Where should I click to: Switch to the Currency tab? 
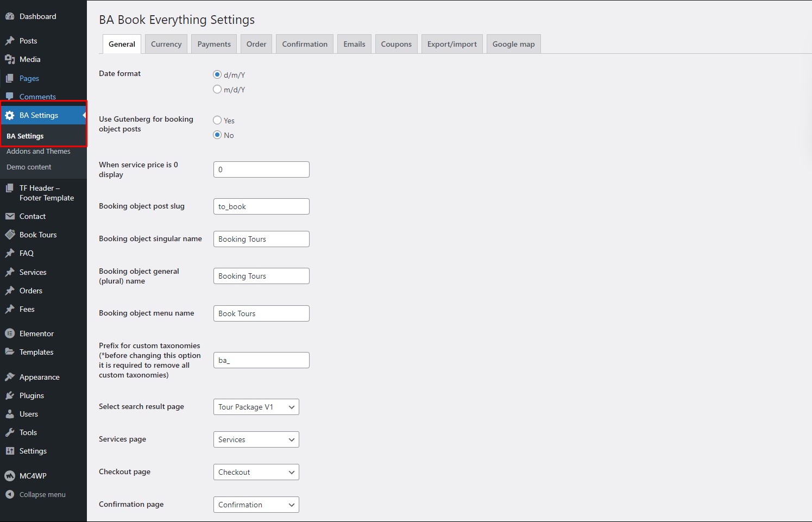point(166,44)
